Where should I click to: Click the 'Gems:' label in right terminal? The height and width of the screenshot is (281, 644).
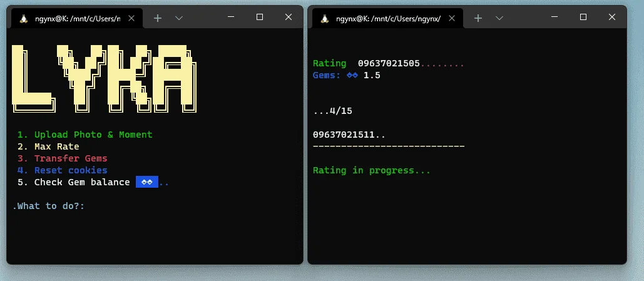(327, 76)
